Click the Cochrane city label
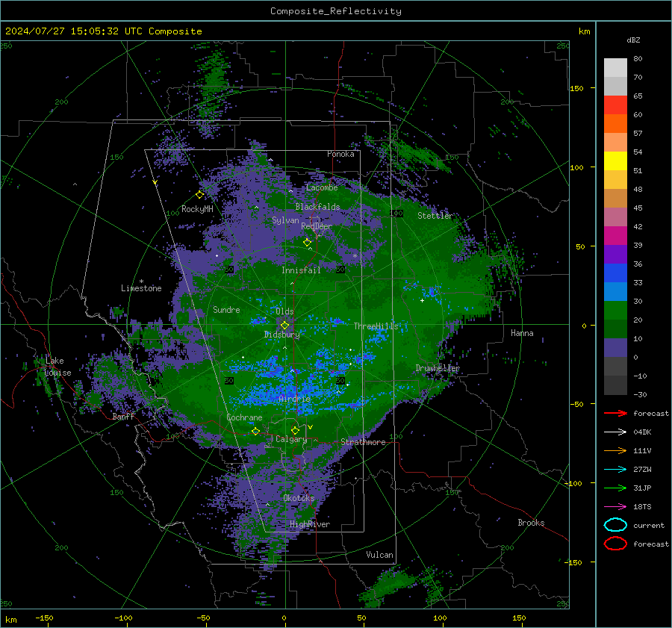 (x=244, y=417)
